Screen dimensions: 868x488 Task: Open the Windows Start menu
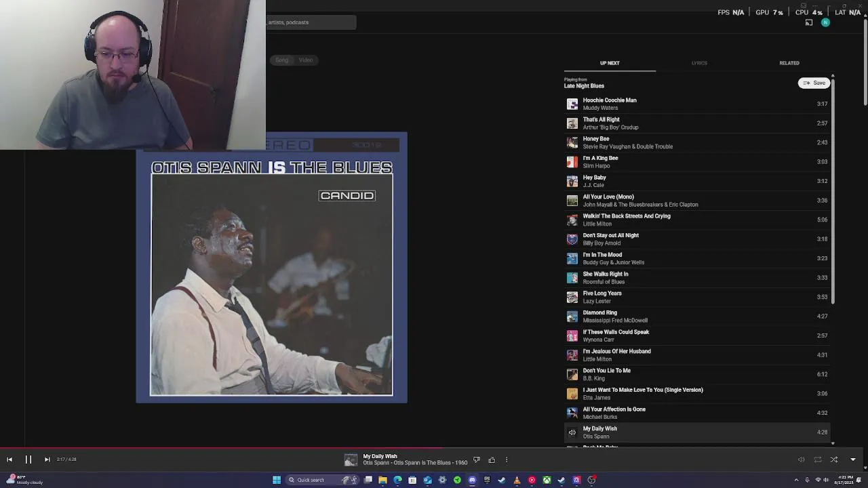[277, 480]
